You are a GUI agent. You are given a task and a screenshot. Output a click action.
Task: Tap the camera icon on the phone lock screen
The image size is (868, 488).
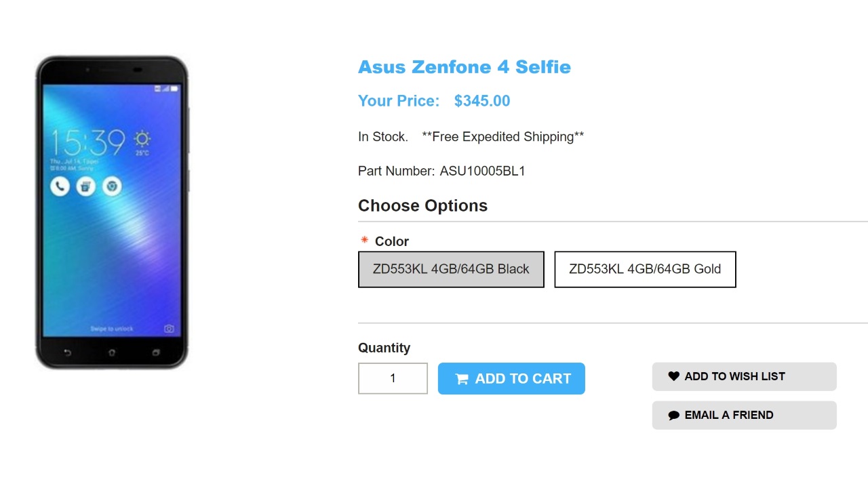click(x=169, y=329)
